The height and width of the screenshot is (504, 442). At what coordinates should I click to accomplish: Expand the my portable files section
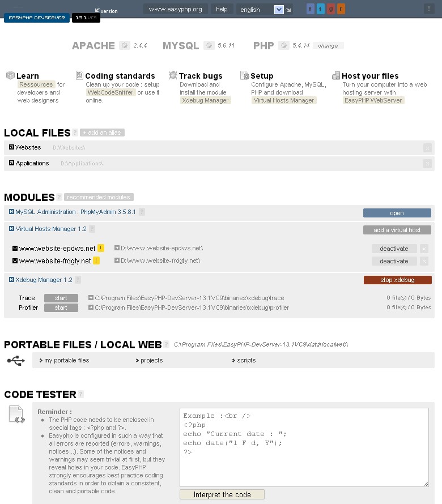(66, 360)
